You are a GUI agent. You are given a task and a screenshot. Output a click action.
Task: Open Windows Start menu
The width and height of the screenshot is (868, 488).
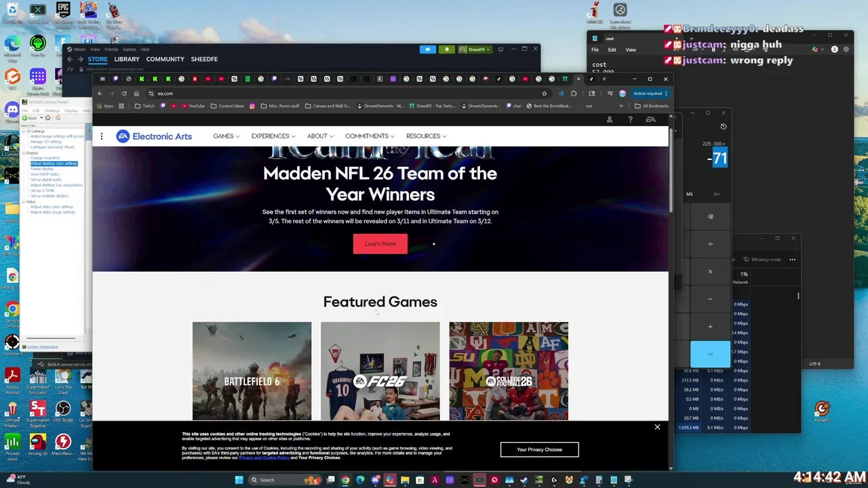click(x=239, y=480)
